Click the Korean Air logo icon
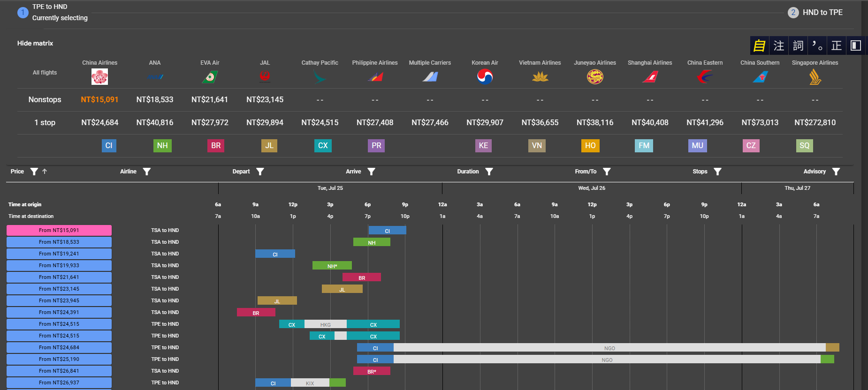Viewport: 868px width, 390px height. [485, 76]
